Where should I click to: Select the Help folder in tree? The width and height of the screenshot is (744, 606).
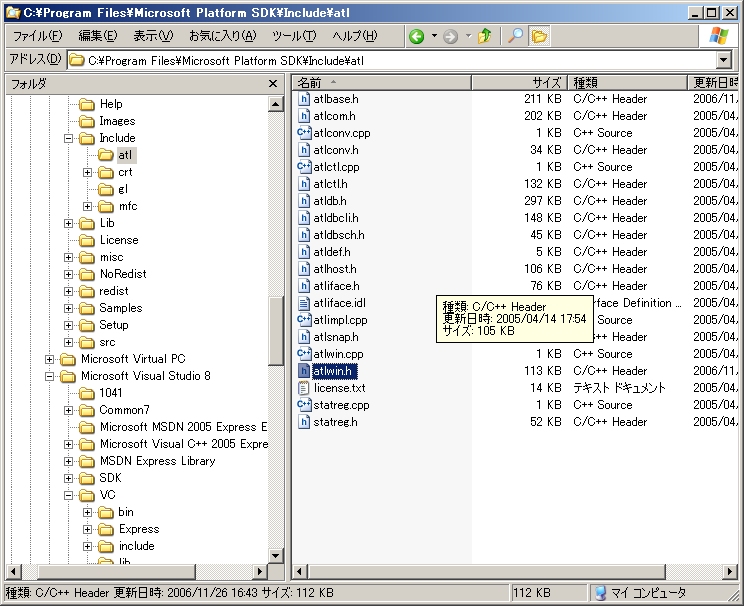click(x=111, y=104)
